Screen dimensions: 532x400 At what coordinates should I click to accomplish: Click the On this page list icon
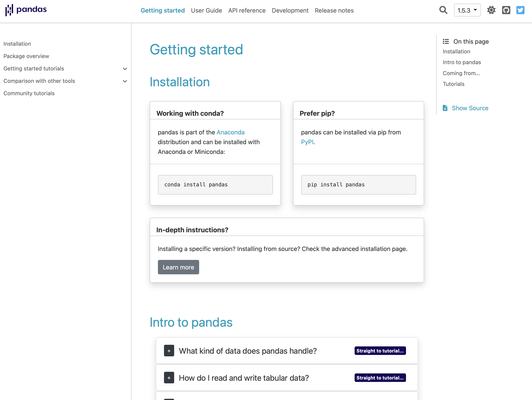pyautogui.click(x=446, y=41)
